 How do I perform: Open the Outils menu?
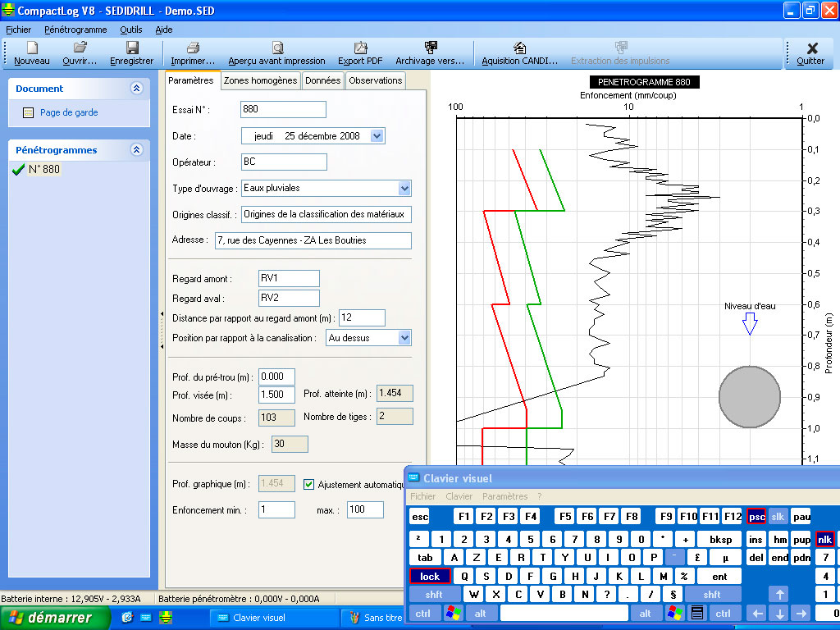tap(131, 30)
